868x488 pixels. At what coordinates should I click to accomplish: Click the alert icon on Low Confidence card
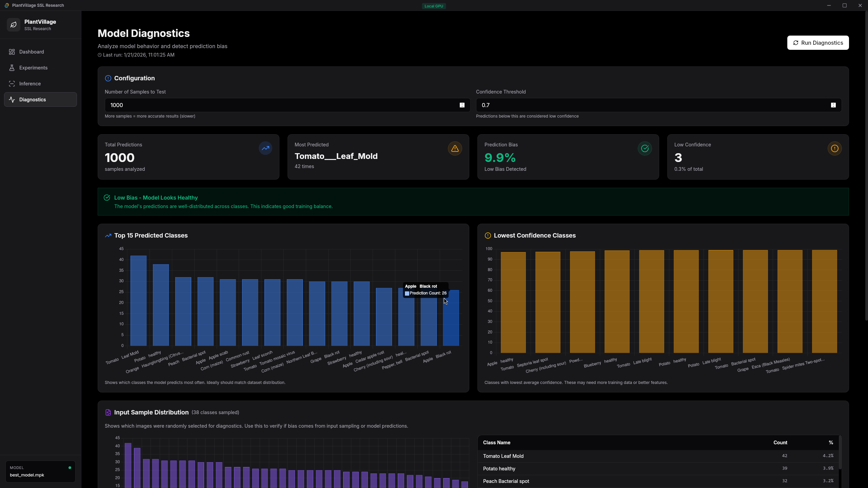tap(834, 148)
